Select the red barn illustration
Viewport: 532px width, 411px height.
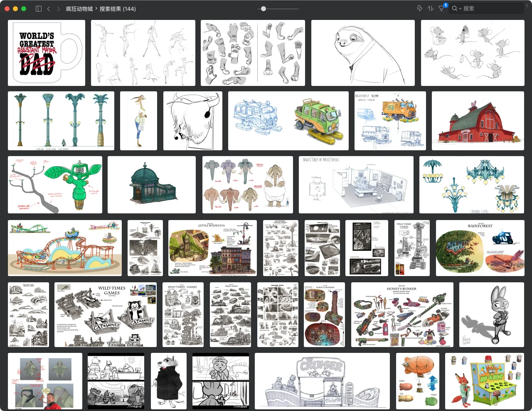478,121
